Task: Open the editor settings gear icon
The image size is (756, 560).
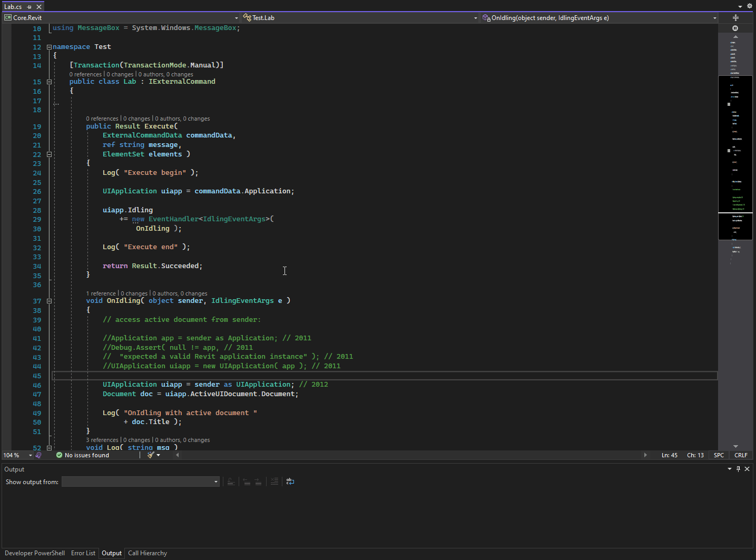Action: pyautogui.click(x=750, y=6)
